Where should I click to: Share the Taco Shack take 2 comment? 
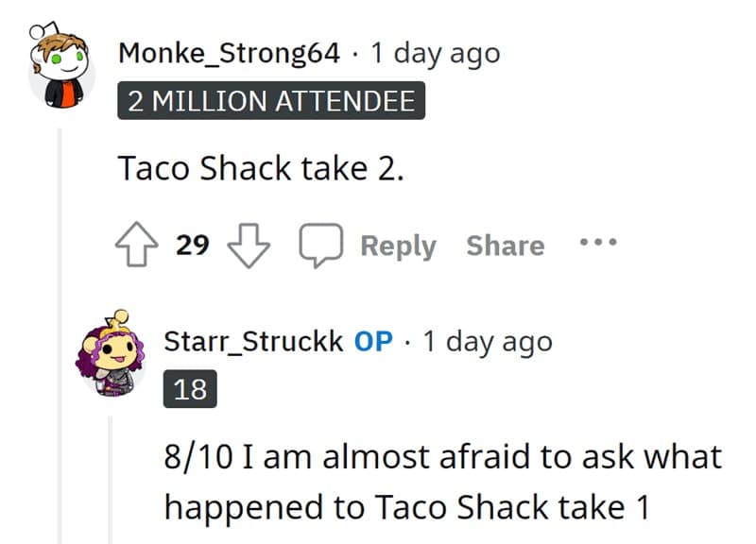pyautogui.click(x=505, y=246)
